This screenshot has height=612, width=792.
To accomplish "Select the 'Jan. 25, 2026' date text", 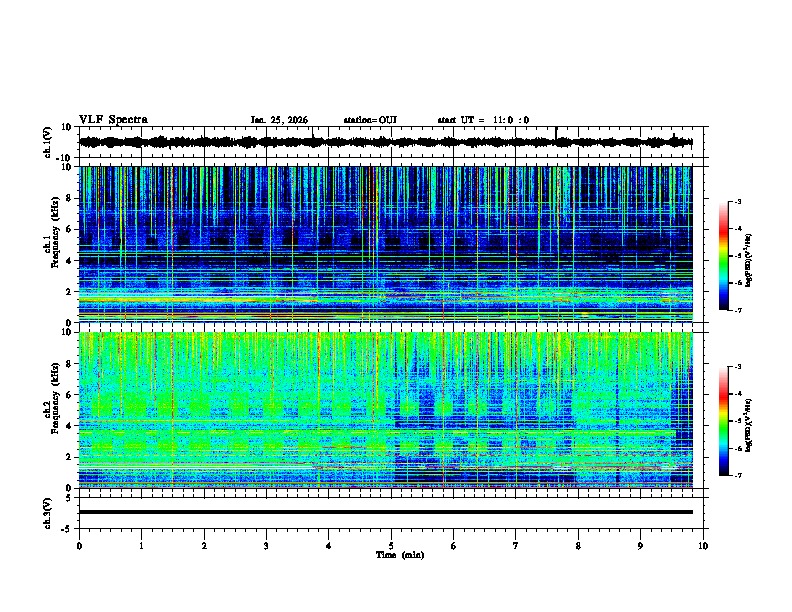I will click(279, 120).
